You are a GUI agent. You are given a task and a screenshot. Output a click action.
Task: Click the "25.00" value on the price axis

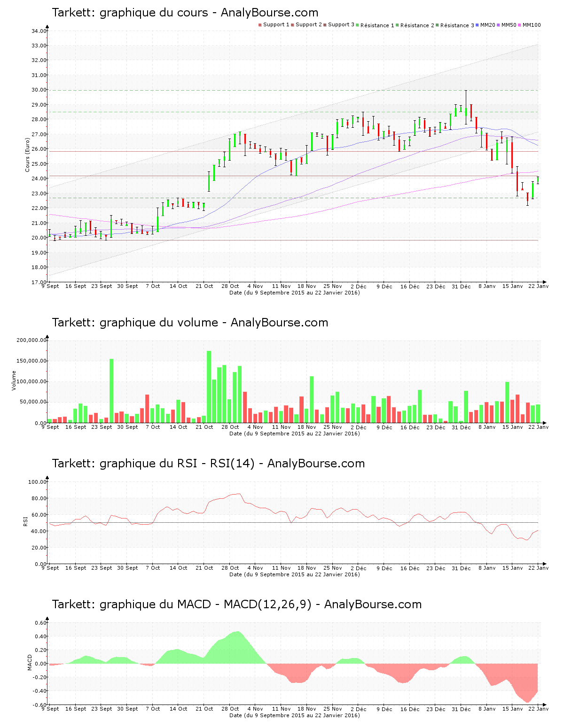pos(39,164)
